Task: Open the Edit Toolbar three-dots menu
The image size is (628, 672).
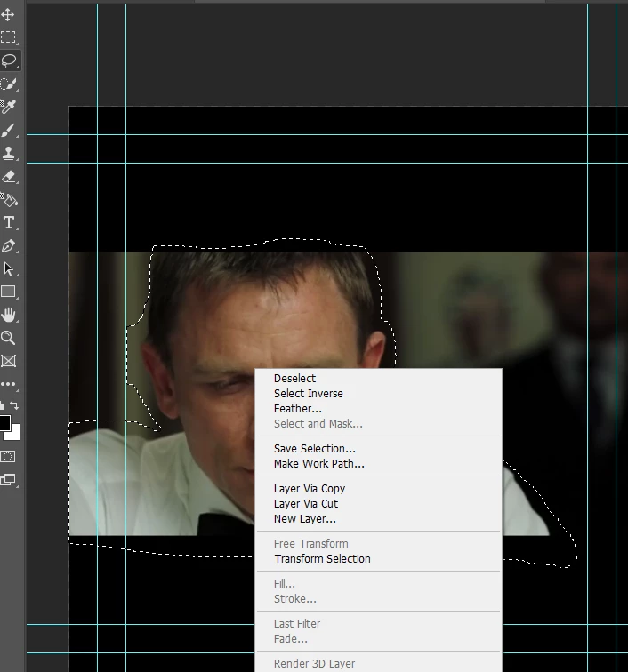Action: (x=8, y=384)
